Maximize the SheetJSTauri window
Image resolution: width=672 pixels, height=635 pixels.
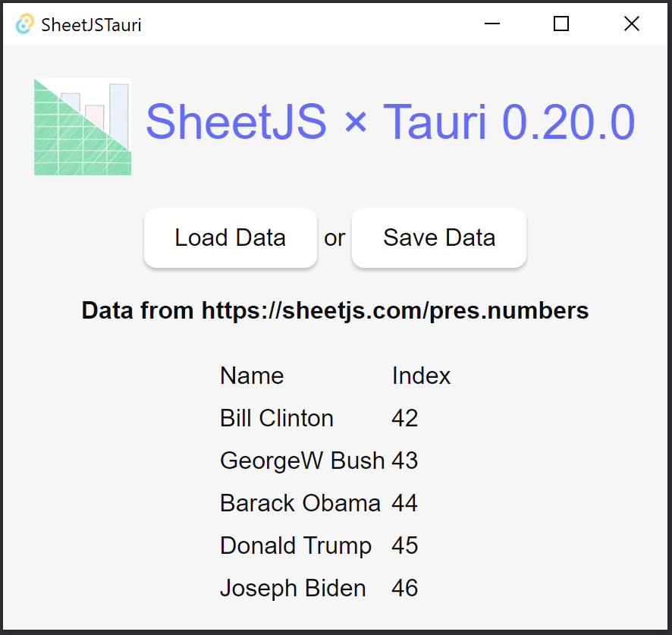tap(561, 24)
